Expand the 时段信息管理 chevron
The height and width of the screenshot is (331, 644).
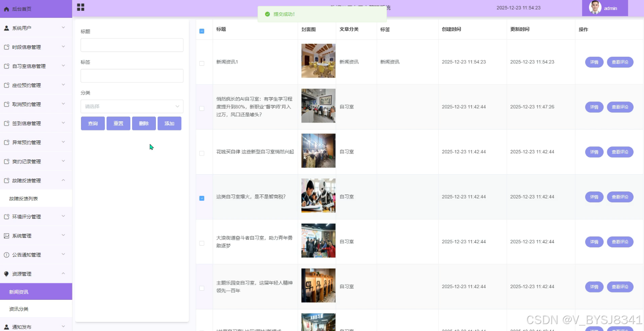63,47
